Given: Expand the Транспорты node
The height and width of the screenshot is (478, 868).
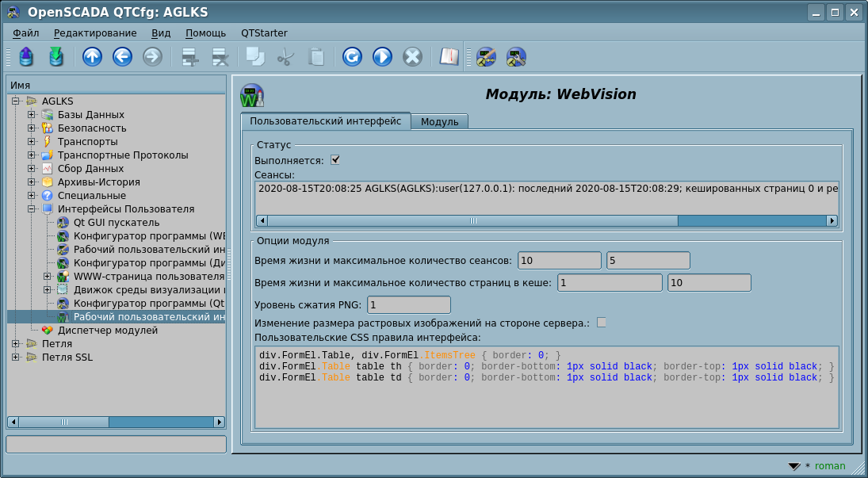Looking at the screenshot, I should point(32,142).
